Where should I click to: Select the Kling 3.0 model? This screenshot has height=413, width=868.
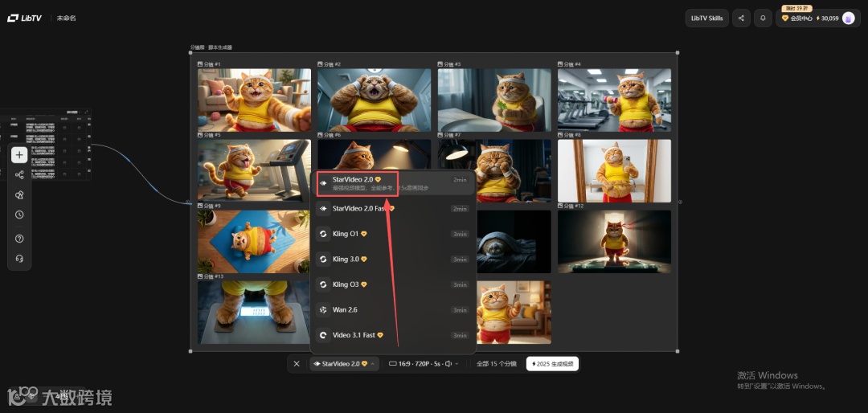393,259
